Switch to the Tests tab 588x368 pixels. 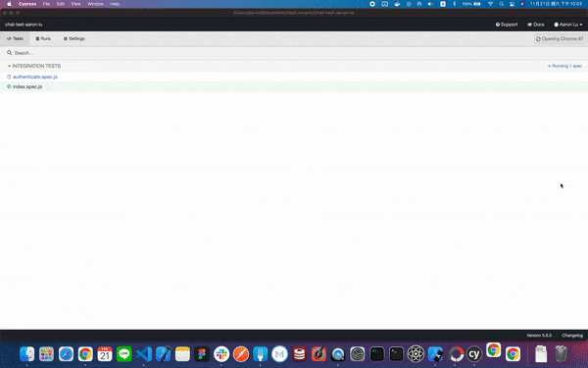click(15, 38)
